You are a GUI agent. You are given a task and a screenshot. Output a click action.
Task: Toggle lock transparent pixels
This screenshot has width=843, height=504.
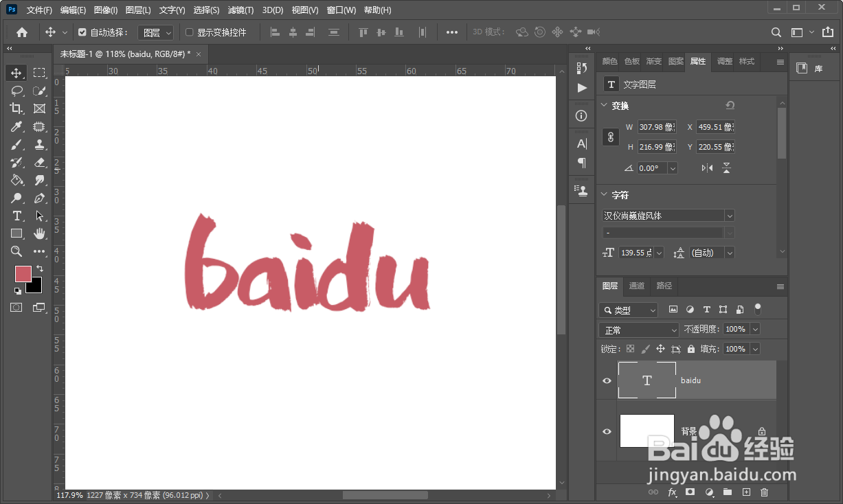tap(630, 349)
